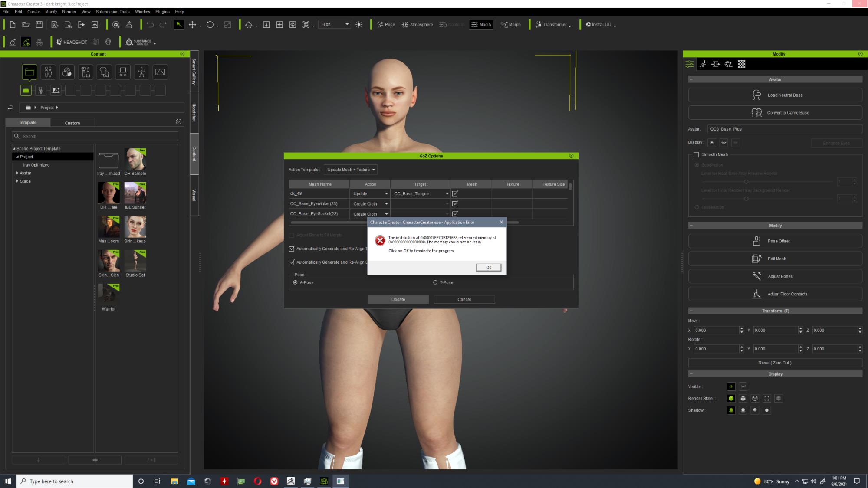Open the File menu

pos(6,12)
